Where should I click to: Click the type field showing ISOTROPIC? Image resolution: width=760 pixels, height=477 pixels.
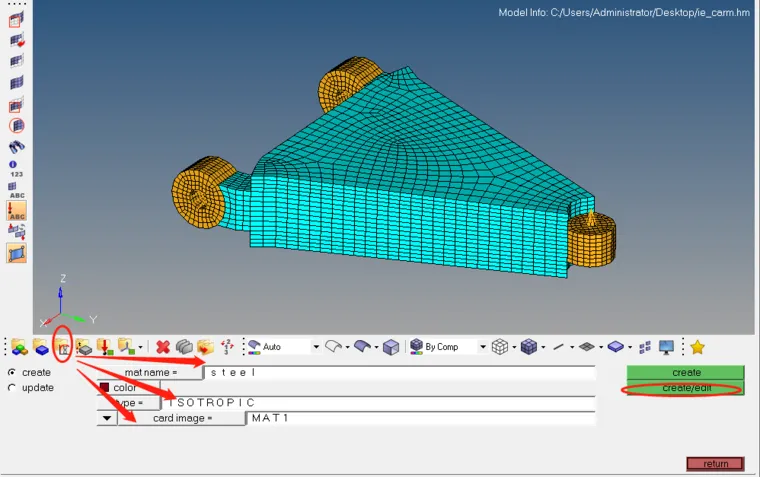379,402
